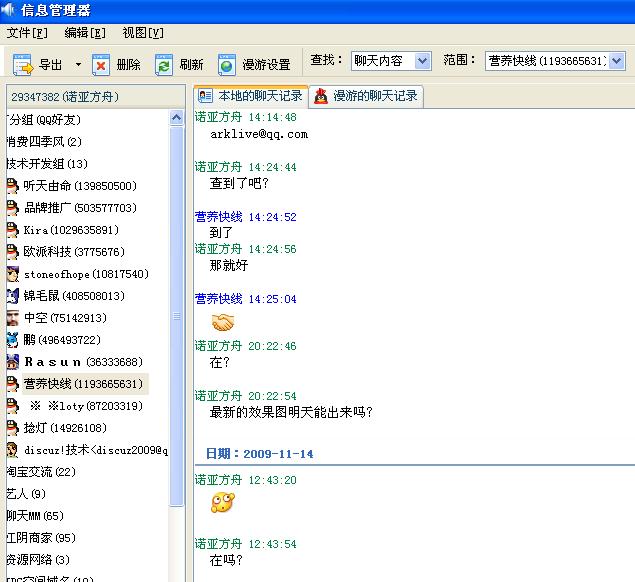
Task: Switch to 本地的聊天记录 tab
Action: [x=251, y=96]
